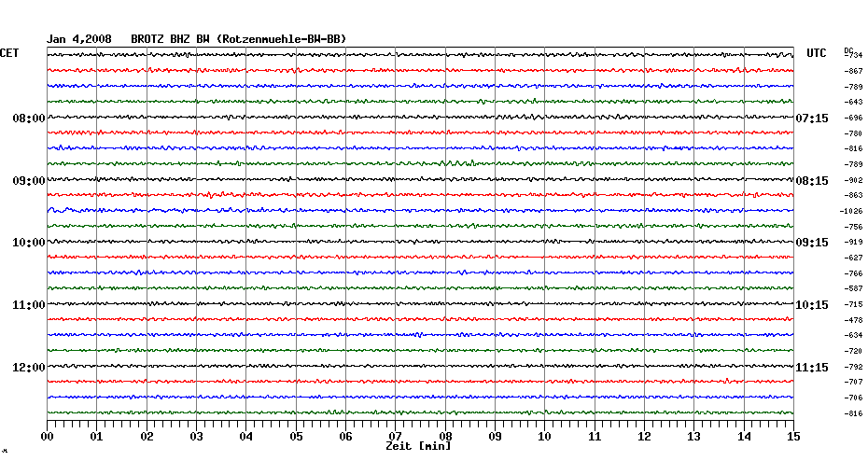The image size is (868, 461).
Task: Select the 10 minute tick label
Action: (x=545, y=436)
